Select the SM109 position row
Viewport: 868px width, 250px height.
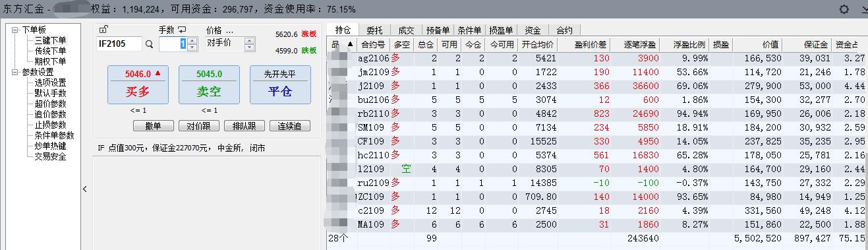pyautogui.click(x=596, y=127)
